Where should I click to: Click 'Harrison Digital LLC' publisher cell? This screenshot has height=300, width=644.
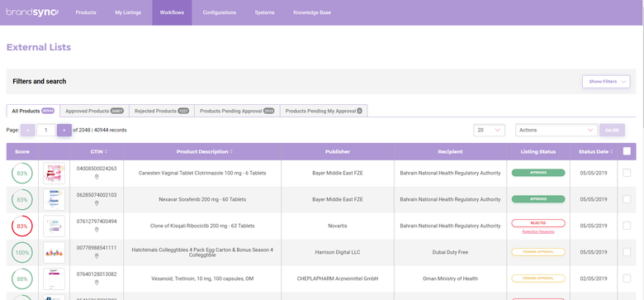338,252
